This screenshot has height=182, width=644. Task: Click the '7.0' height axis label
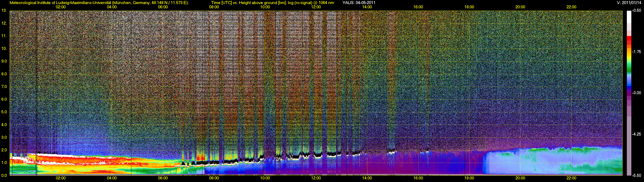pyautogui.click(x=4, y=87)
